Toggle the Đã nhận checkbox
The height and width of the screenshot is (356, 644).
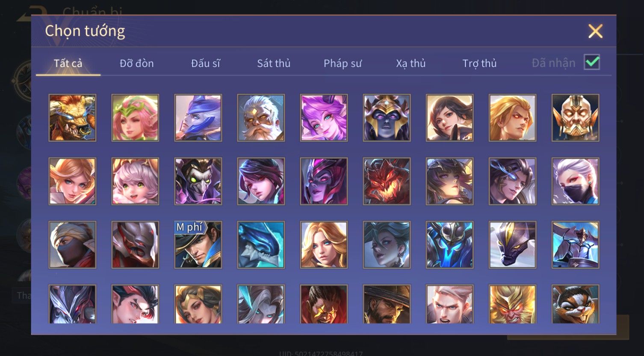592,62
